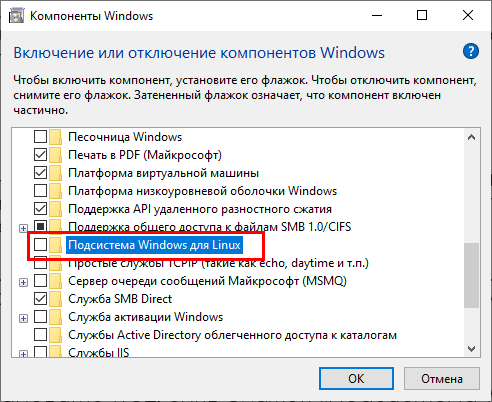The height and width of the screenshot is (402, 492).
Task: Toggle partially checked SMB 1.0/CIFS checkbox
Action: click(x=40, y=227)
